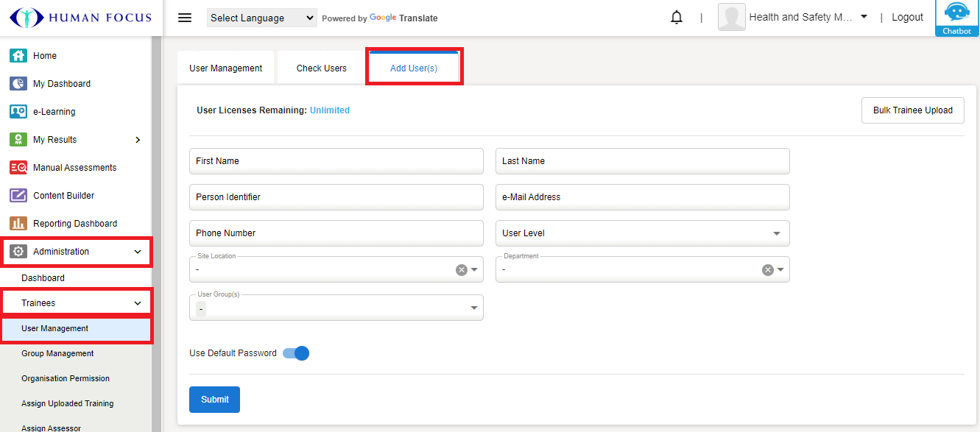The image size is (980, 432).
Task: Clear the Site Location selection
Action: (x=462, y=270)
